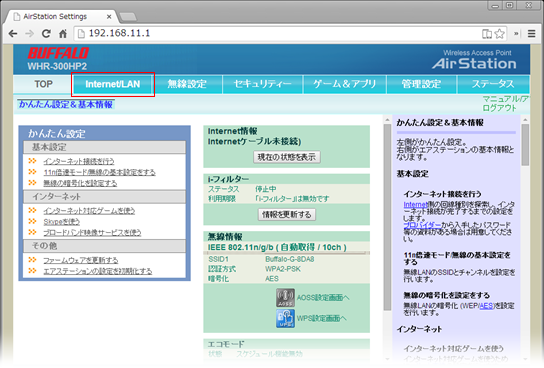Click the main content vertical scrollbar
The height and width of the screenshot is (368, 544).
click(x=387, y=217)
